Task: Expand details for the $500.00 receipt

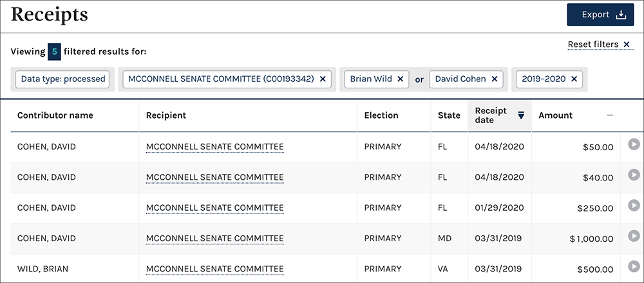Action: coord(634,267)
